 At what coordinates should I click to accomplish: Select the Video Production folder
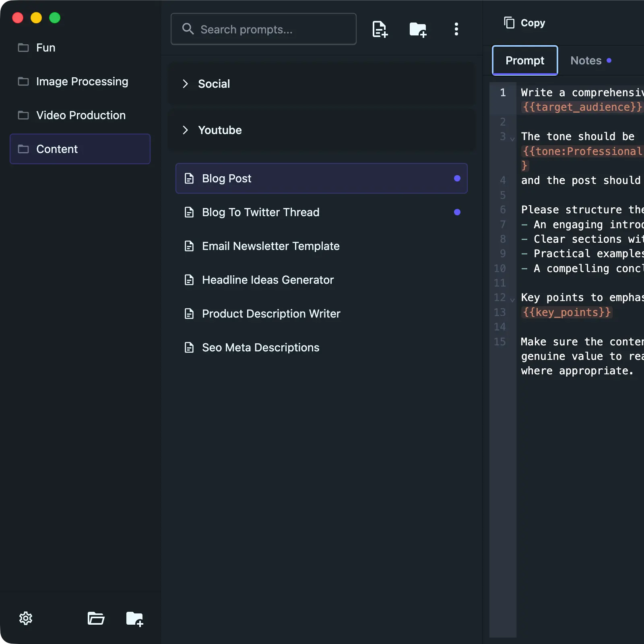pos(80,115)
